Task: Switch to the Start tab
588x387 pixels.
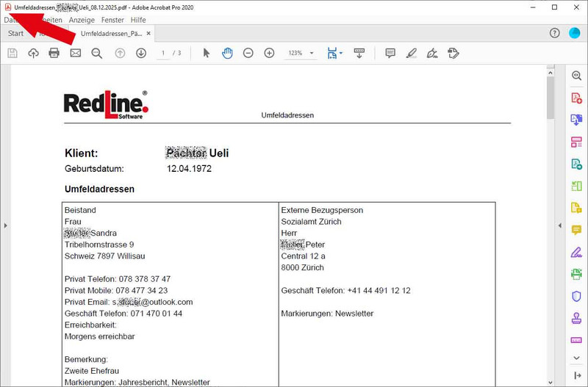Action: [15, 33]
